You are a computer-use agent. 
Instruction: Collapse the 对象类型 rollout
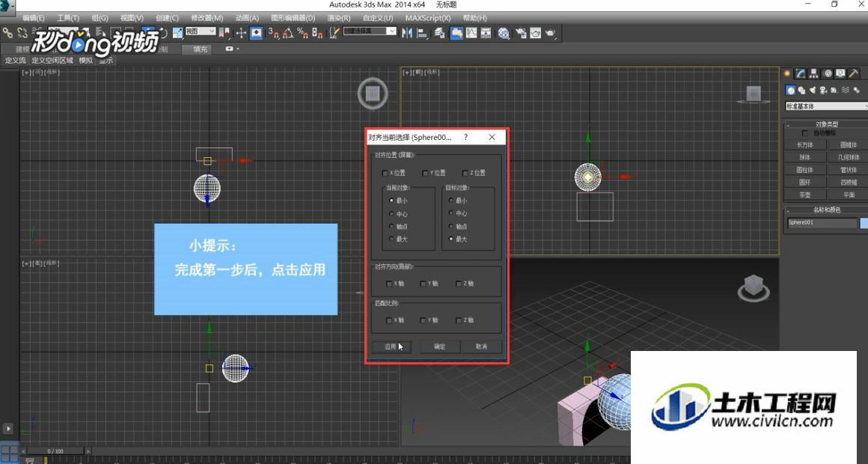[827, 124]
